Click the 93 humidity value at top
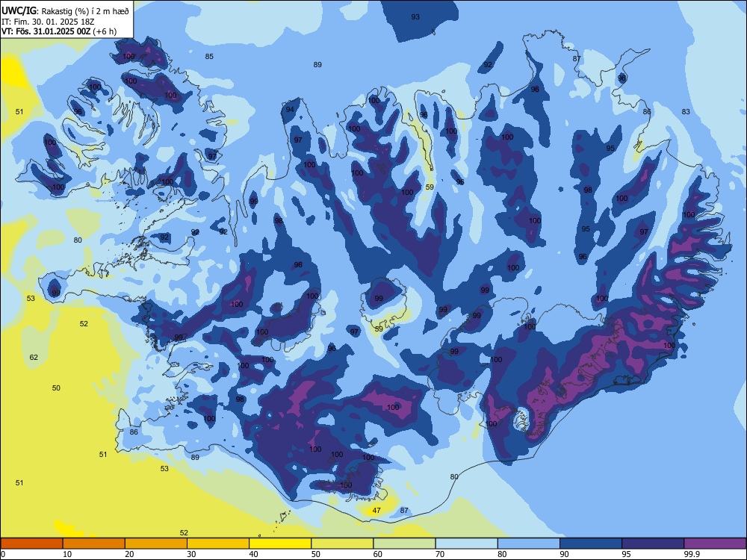 click(415, 16)
